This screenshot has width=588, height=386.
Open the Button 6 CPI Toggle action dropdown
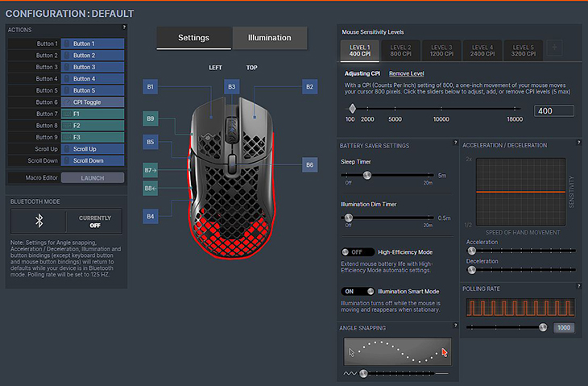(93, 102)
